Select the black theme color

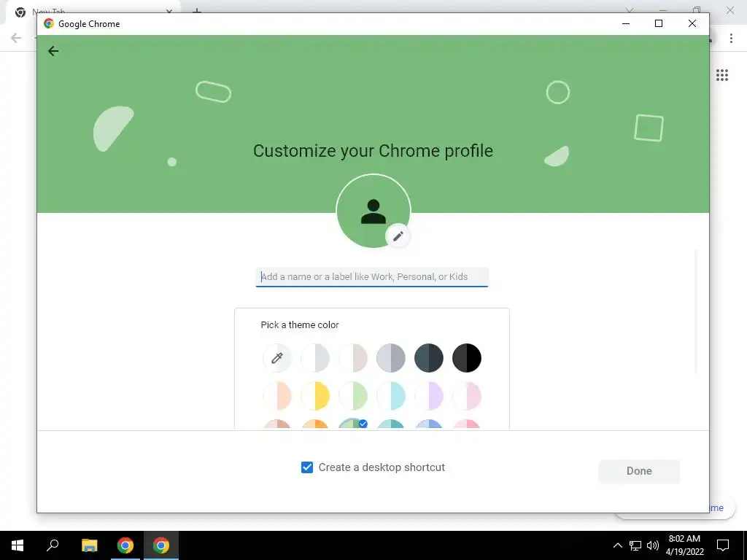point(467,357)
